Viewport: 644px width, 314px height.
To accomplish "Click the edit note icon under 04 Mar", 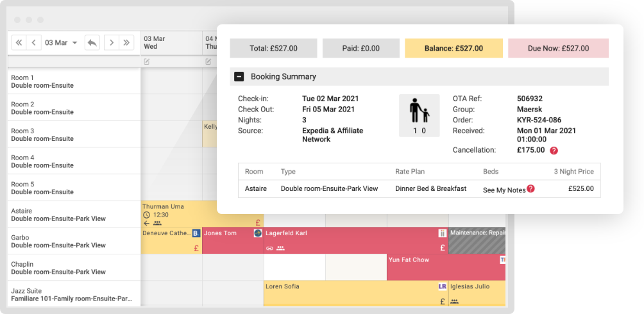I will coord(208,62).
